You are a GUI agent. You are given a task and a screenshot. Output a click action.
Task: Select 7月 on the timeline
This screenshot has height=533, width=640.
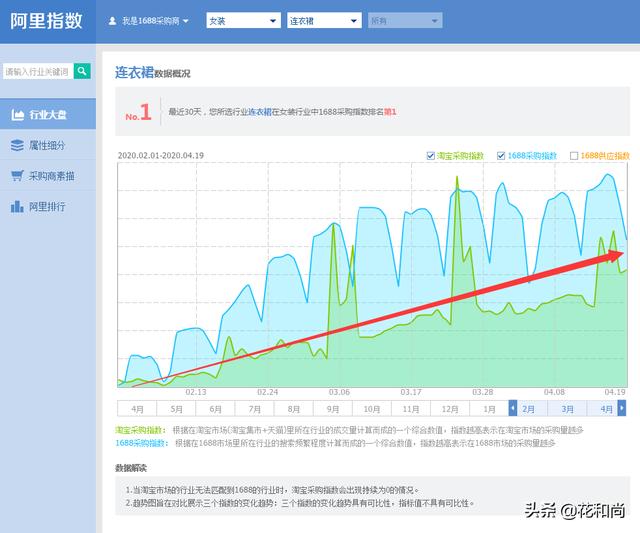pyautogui.click(x=255, y=409)
